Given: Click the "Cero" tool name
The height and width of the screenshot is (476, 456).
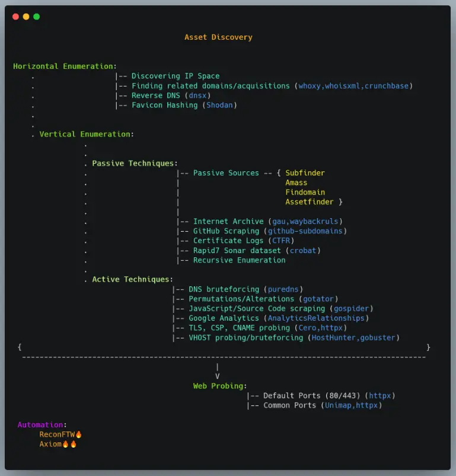Looking at the screenshot, I should (x=307, y=328).
